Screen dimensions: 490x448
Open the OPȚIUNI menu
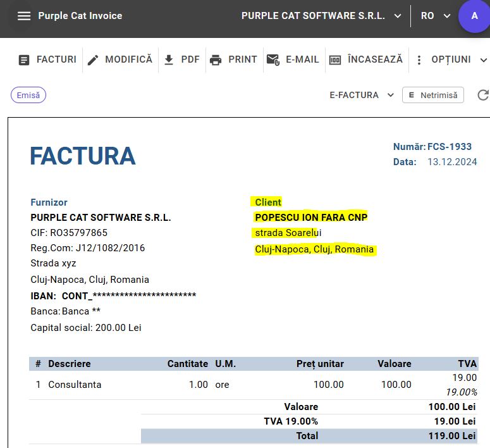(451, 59)
